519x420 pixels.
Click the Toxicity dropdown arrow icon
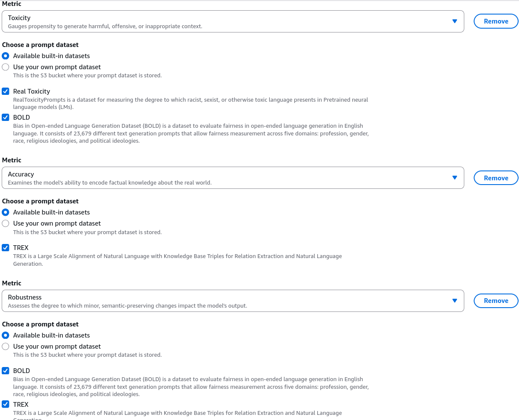pyautogui.click(x=455, y=21)
